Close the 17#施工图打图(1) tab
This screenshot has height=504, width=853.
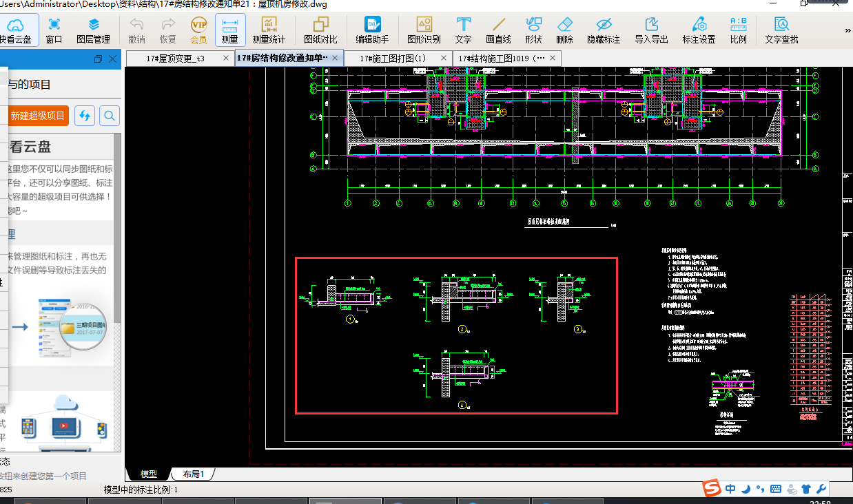[x=444, y=59]
